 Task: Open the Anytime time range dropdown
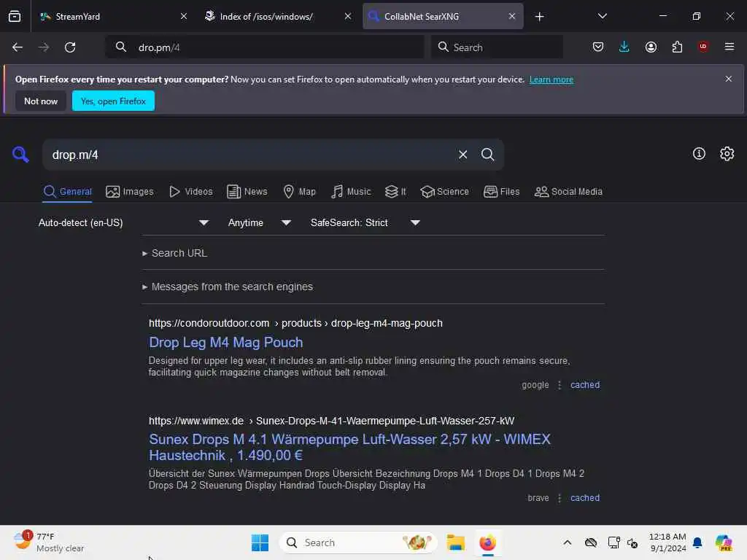pos(259,222)
